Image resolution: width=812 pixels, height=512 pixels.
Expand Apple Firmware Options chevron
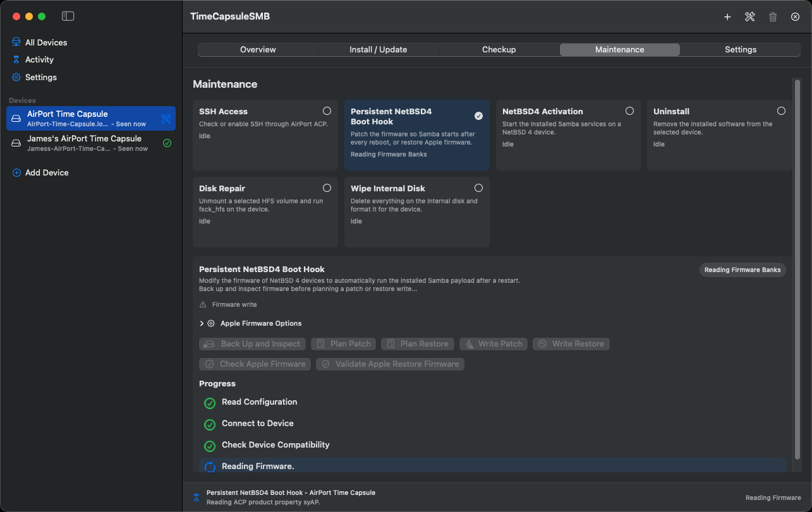click(202, 323)
